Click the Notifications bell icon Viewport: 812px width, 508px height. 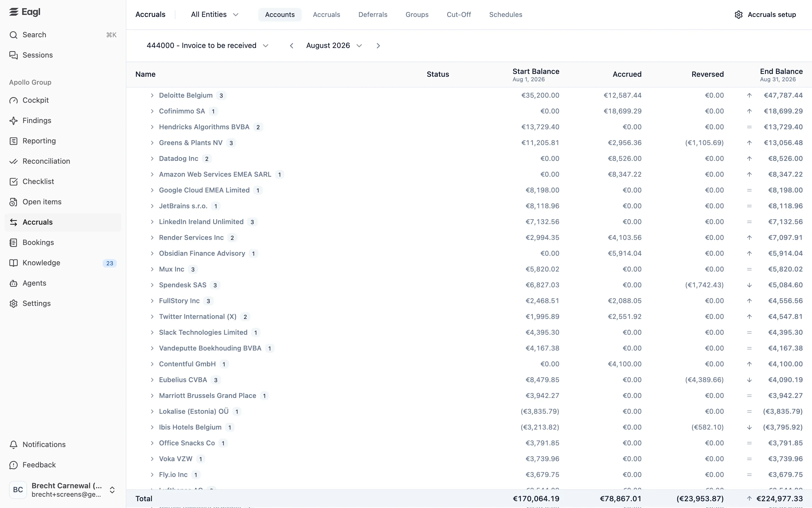14,444
